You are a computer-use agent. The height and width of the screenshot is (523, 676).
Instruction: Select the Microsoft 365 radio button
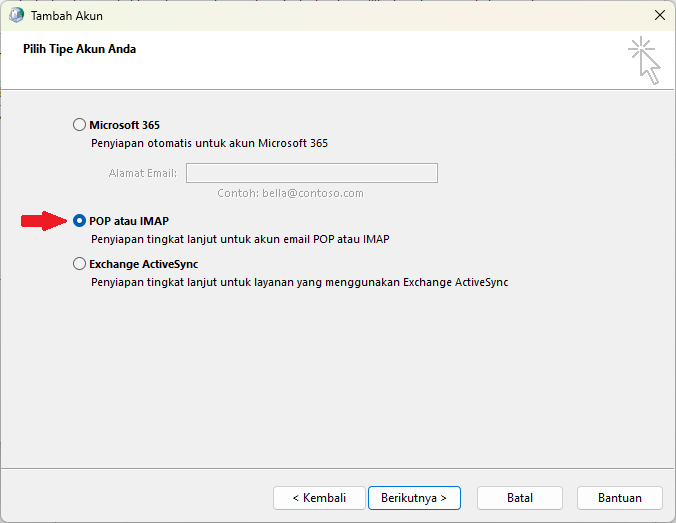click(x=80, y=125)
